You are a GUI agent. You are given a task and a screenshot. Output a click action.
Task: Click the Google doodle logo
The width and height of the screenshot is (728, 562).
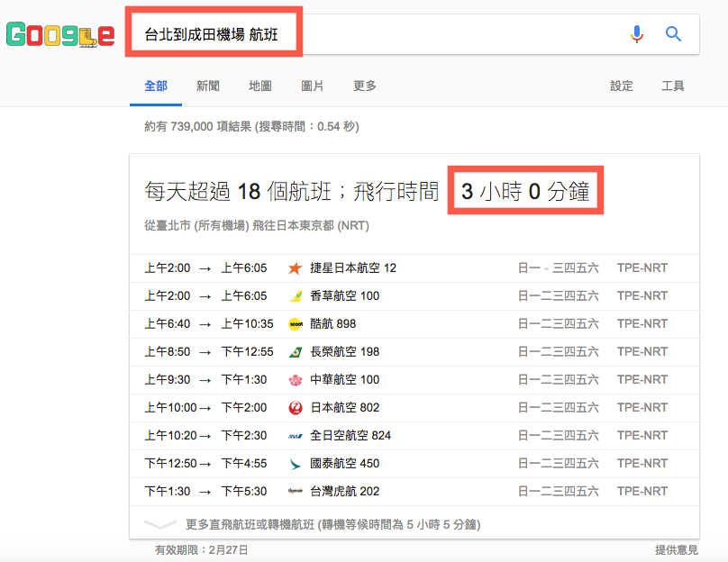pyautogui.click(x=60, y=34)
